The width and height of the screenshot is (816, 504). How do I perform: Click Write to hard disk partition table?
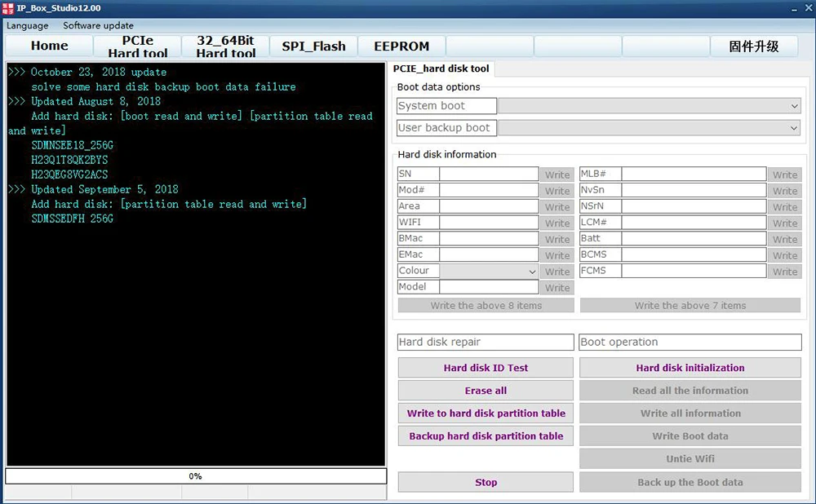486,413
